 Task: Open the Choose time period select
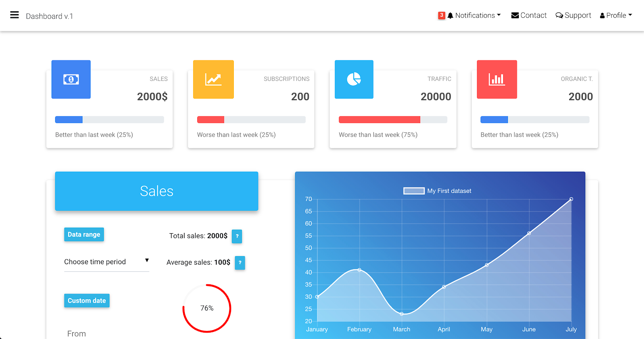107,262
